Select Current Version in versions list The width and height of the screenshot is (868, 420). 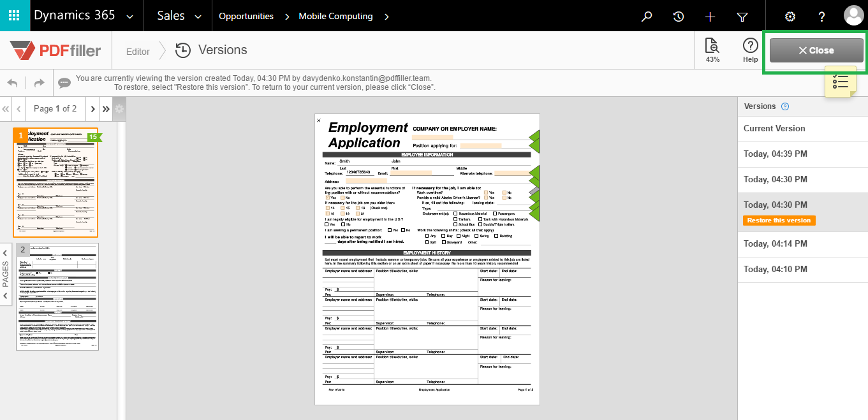coord(802,128)
